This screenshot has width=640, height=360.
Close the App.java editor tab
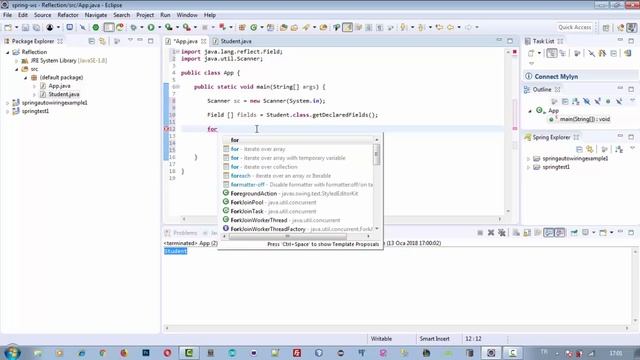pos(203,41)
